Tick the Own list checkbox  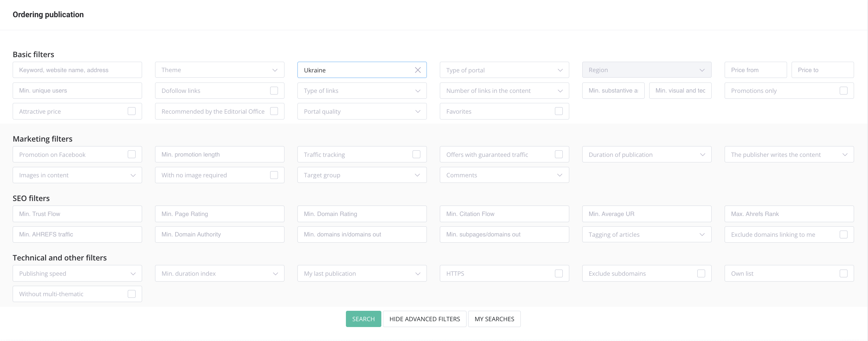click(x=843, y=273)
